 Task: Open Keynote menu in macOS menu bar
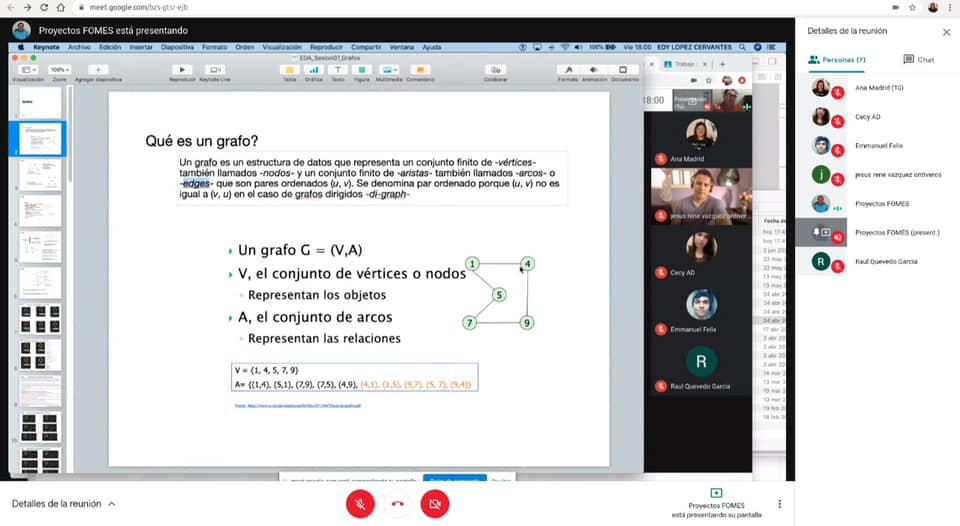click(46, 47)
